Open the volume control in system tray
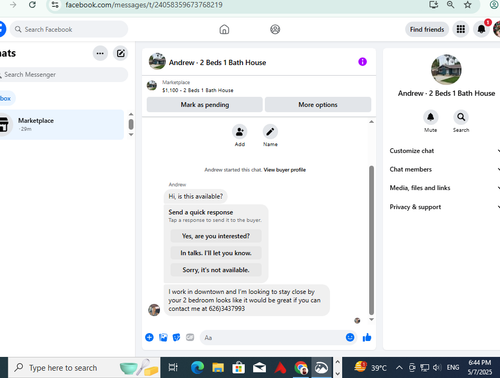Viewport: 500px width, 378px height. pyautogui.click(x=437, y=368)
